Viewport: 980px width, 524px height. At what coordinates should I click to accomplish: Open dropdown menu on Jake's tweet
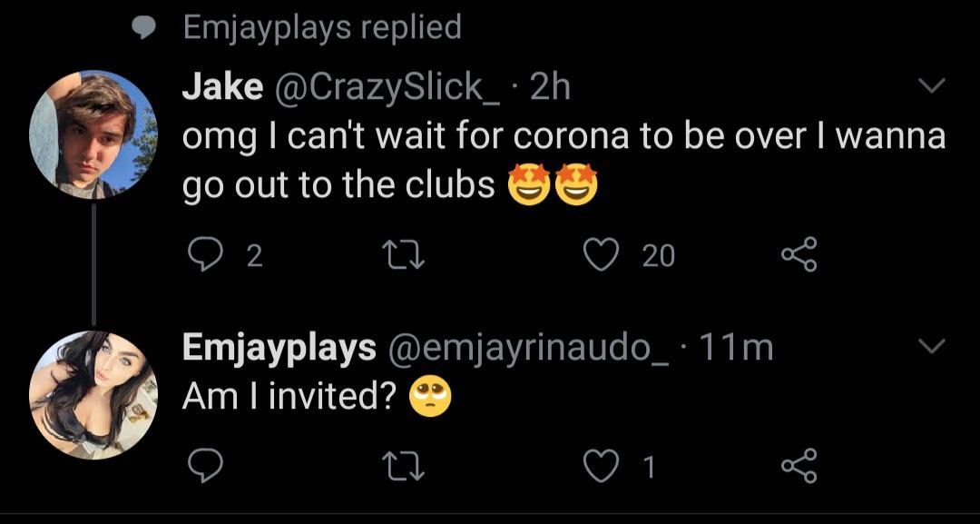932,86
